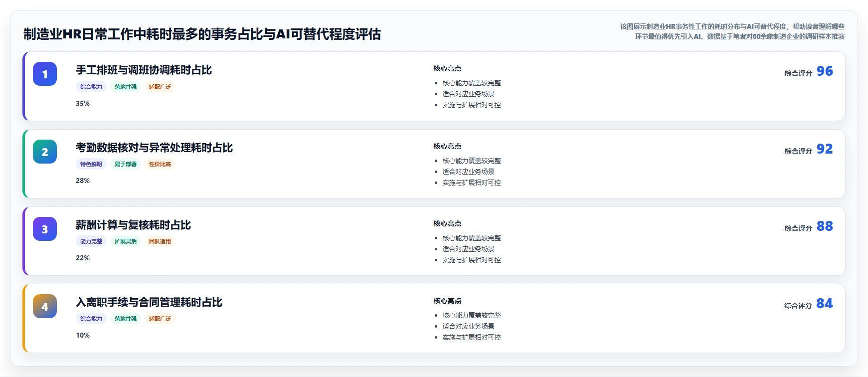Click the number 1 rank badge
The height and width of the screenshot is (377, 868).
pyautogui.click(x=45, y=74)
